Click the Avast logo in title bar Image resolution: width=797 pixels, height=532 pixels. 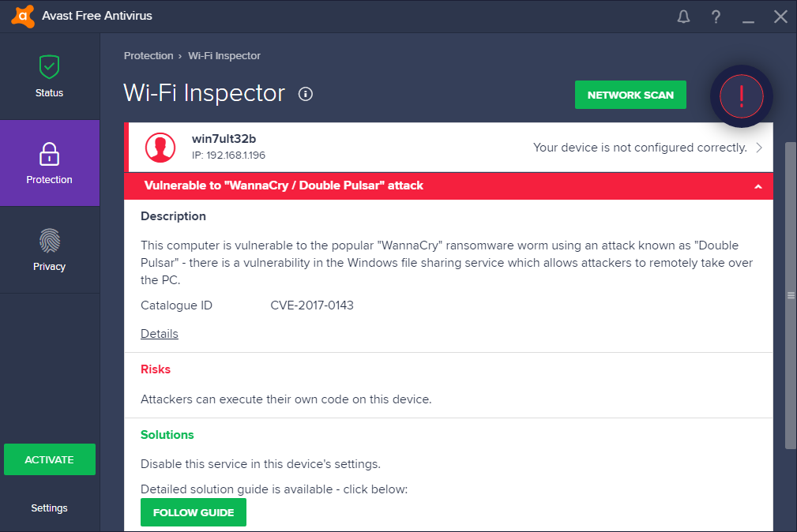(x=22, y=15)
